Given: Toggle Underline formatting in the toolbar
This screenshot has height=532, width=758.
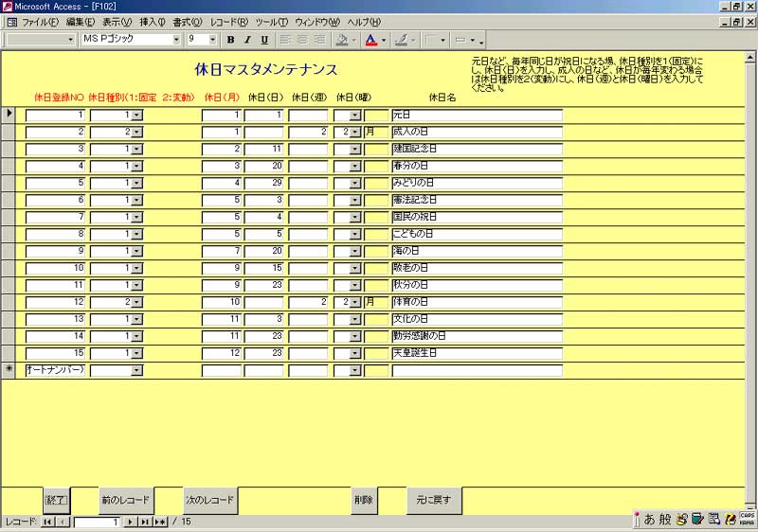Looking at the screenshot, I should 264,40.
